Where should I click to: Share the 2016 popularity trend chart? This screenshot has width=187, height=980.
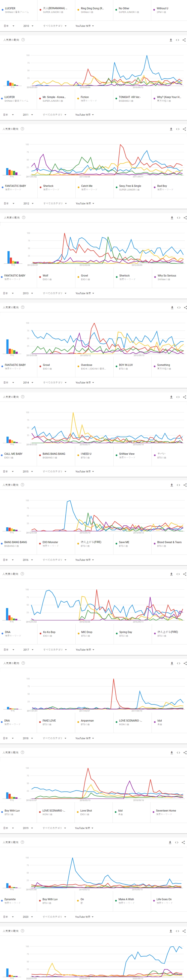tap(185, 574)
